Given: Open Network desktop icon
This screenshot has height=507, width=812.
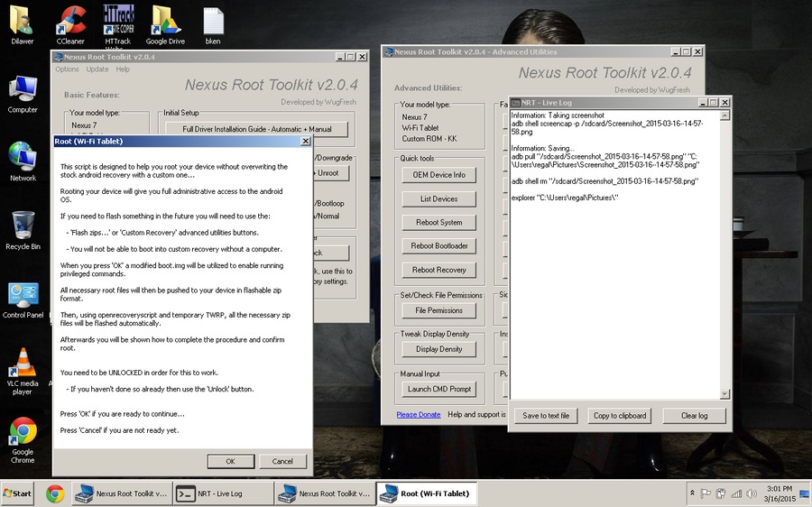Looking at the screenshot, I should (23, 161).
